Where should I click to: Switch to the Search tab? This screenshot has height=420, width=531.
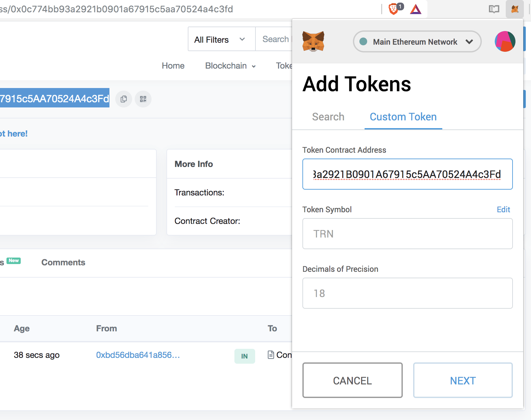pyautogui.click(x=328, y=117)
